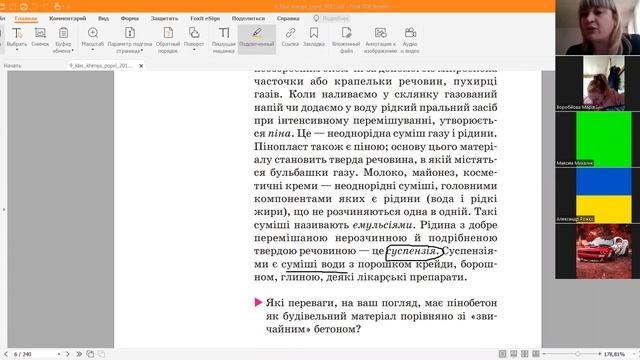Go to next page arrow in status bar
Screen dimensions: 640x360
tap(68, 354)
